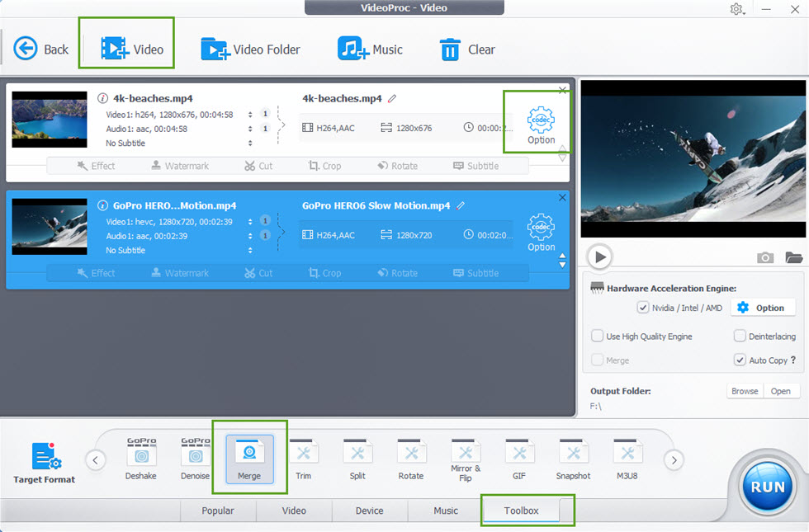Click the camera snapshot icon under preview
The height and width of the screenshot is (532, 809).
click(765, 258)
